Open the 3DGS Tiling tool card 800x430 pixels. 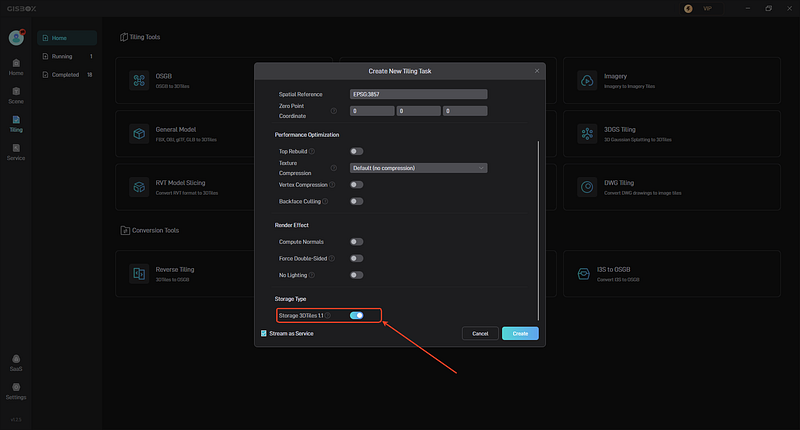click(x=671, y=134)
